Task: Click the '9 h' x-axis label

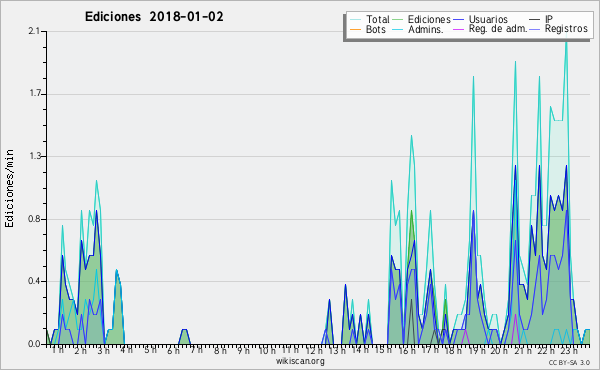Action: click(243, 350)
